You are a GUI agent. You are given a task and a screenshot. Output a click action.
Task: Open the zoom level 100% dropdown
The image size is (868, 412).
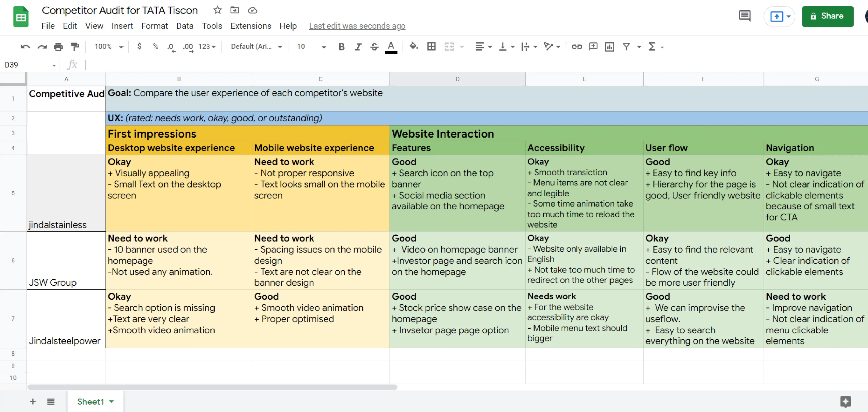pyautogui.click(x=109, y=46)
